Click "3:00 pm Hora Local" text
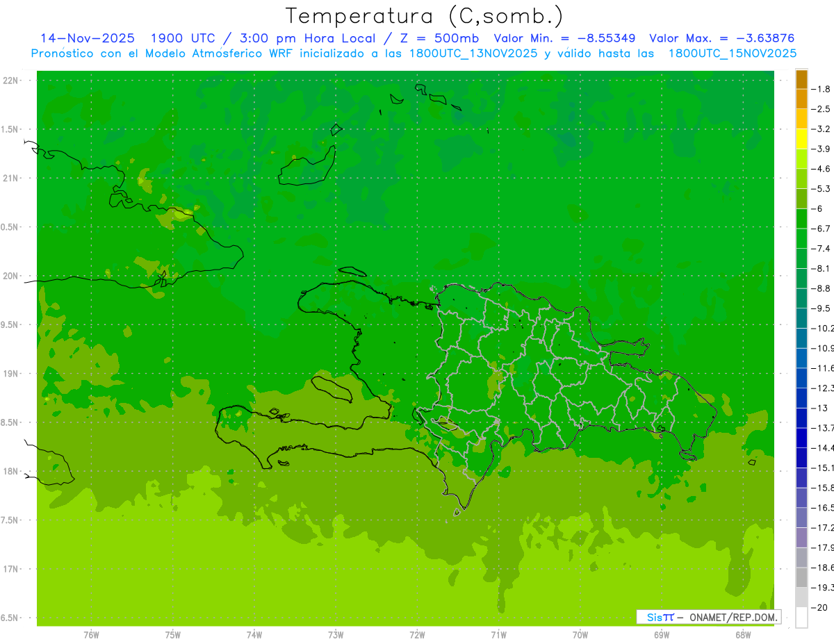This screenshot has height=644, width=834. [308, 38]
